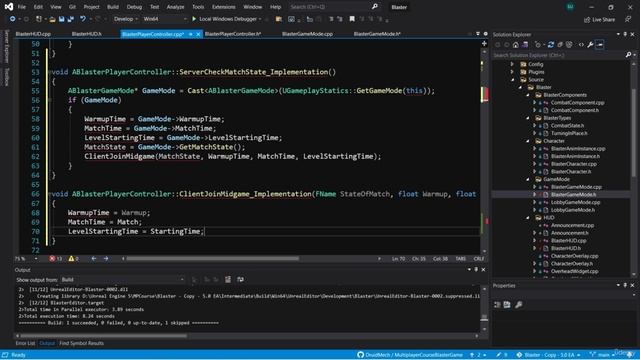This screenshot has height=360, width=640.
Task: Open the Develop configuration dropdown
Action: [125, 19]
